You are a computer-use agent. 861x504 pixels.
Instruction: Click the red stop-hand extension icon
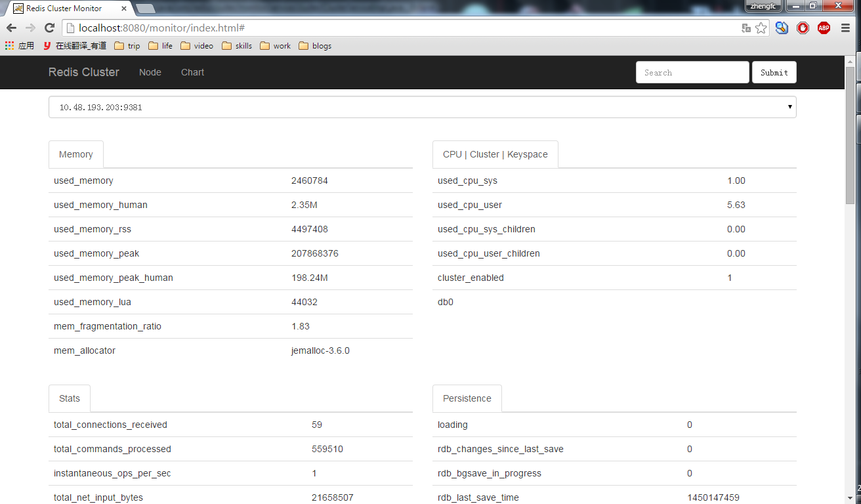(803, 28)
